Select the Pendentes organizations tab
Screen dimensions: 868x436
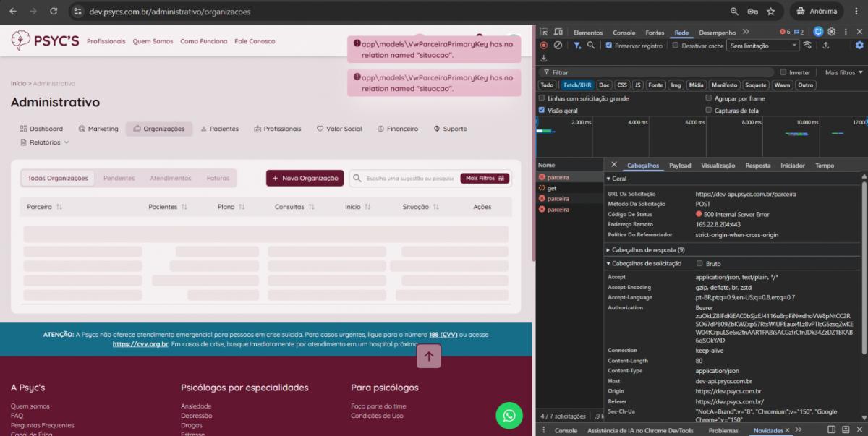(x=119, y=178)
